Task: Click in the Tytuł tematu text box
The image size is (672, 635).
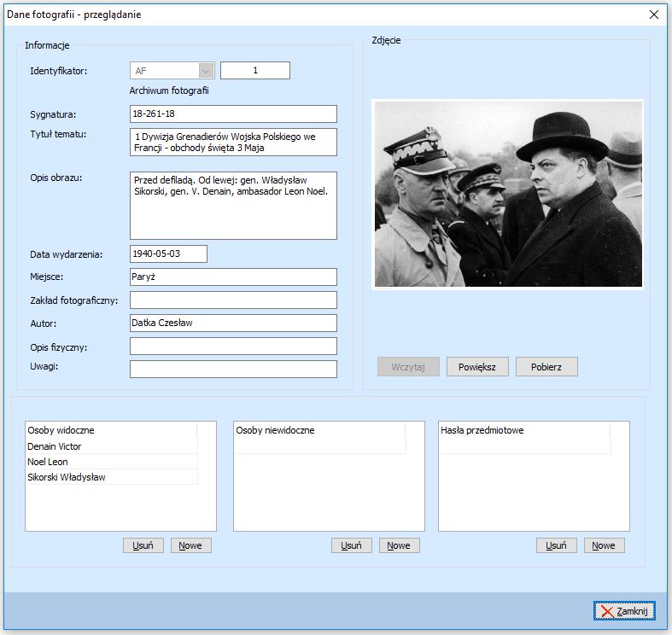Action: coord(233,142)
